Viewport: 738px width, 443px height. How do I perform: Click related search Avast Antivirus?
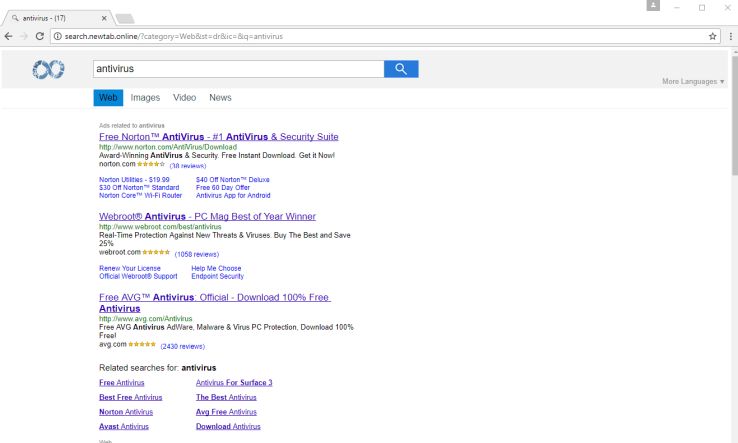pyautogui.click(x=124, y=427)
